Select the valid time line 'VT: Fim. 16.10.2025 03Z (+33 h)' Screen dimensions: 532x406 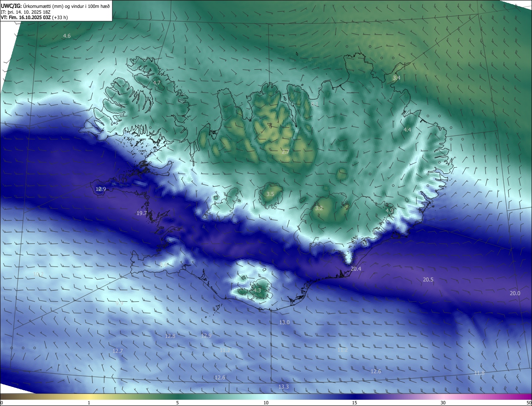point(34,17)
